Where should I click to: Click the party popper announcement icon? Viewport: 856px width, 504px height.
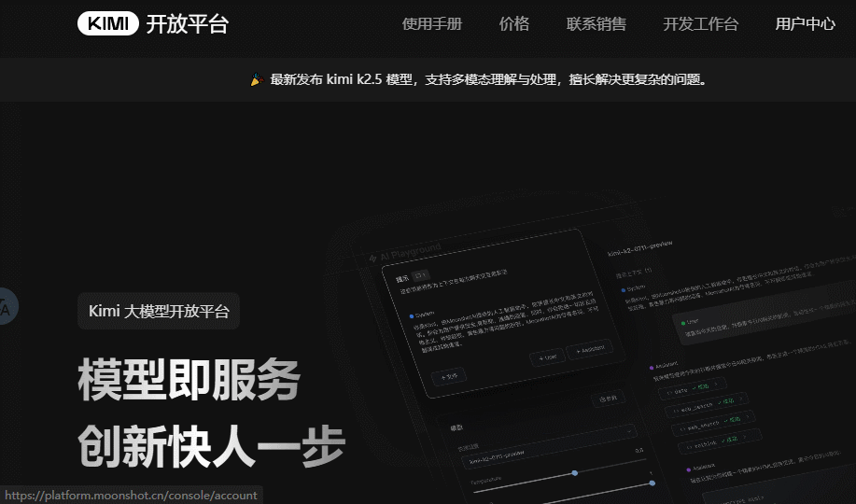tap(257, 80)
